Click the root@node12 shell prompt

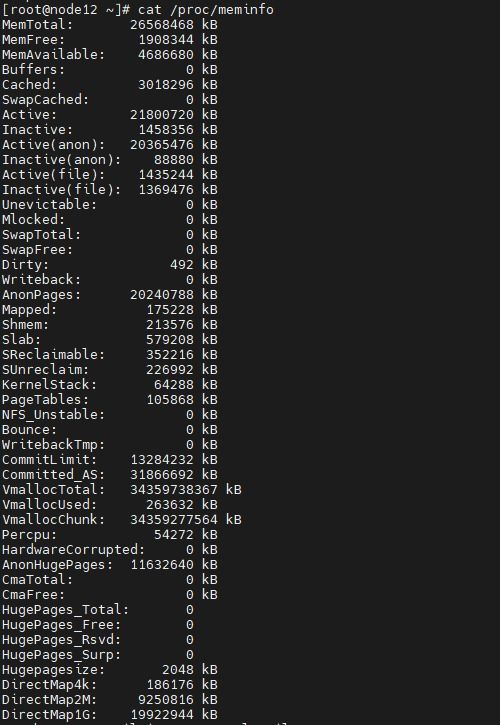pyautogui.click(x=66, y=10)
